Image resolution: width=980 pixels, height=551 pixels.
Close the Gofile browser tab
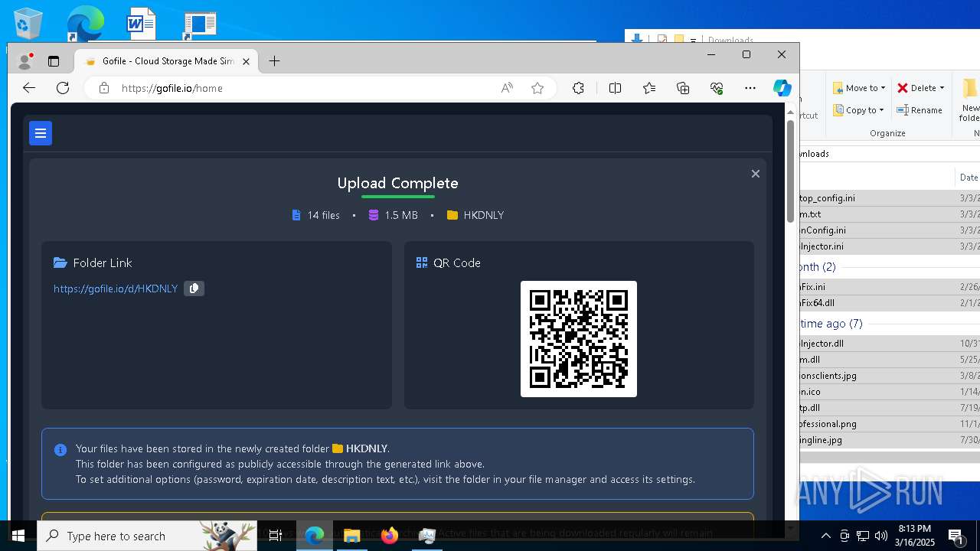click(246, 61)
